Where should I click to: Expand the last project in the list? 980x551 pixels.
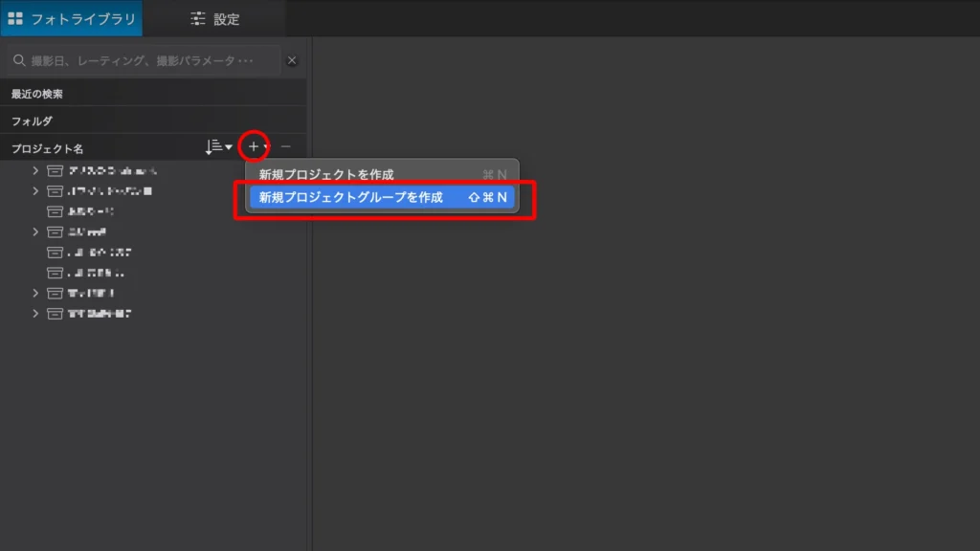click(x=35, y=313)
